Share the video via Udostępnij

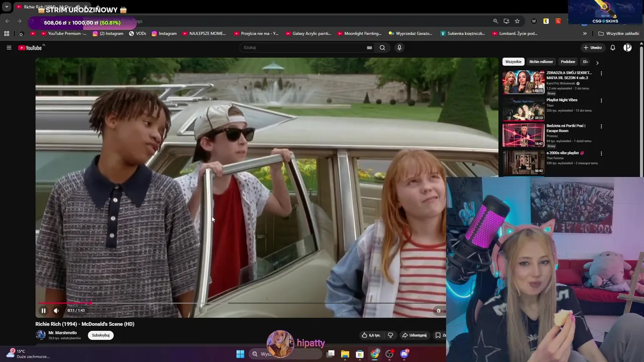tap(414, 335)
